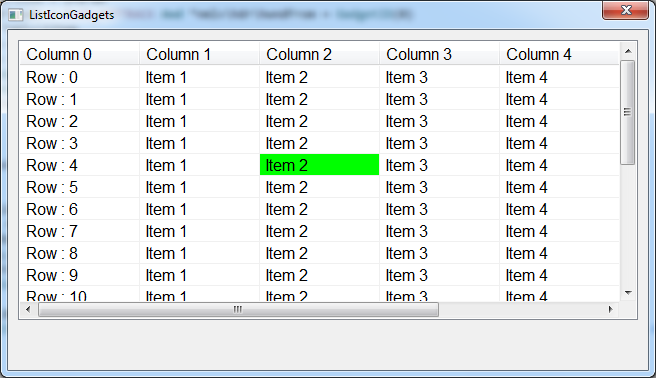This screenshot has height=378, width=656.
Task: Click Item 2 in Row : 6
Action: point(320,209)
